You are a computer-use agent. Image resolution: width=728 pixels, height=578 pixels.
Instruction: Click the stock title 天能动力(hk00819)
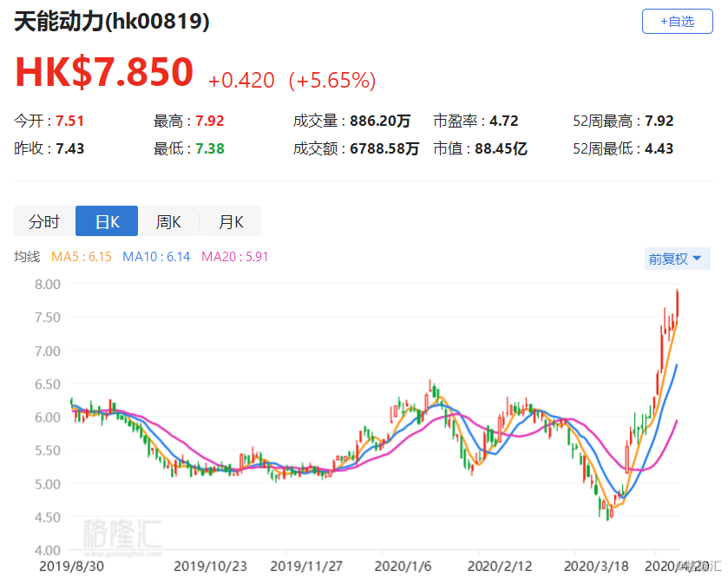coord(112,22)
